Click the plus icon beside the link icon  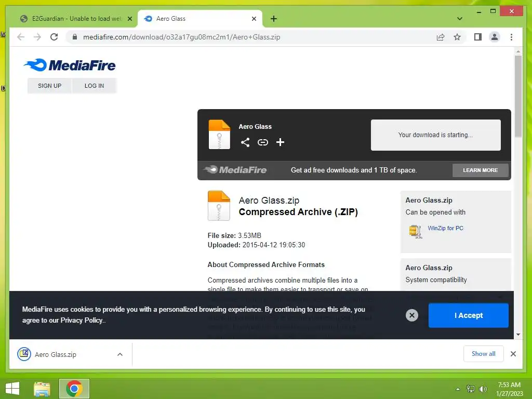[x=280, y=142]
